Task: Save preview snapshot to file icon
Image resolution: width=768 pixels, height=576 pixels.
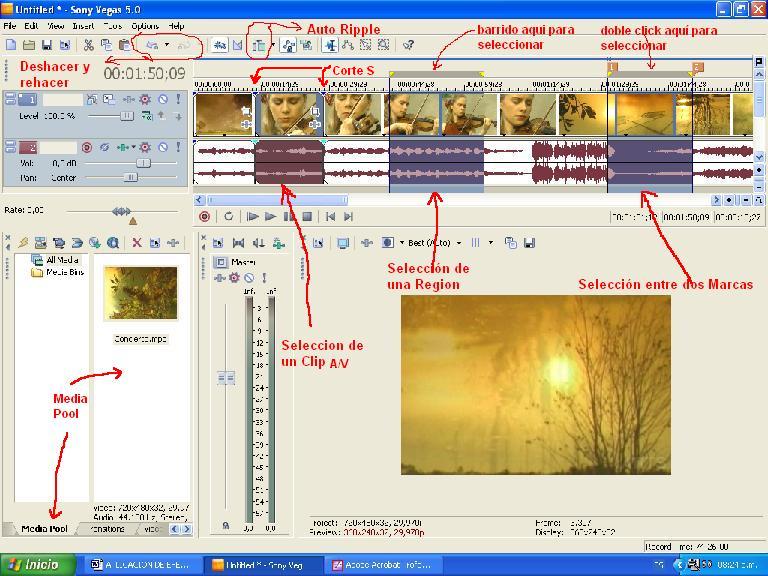Action: pyautogui.click(x=529, y=242)
